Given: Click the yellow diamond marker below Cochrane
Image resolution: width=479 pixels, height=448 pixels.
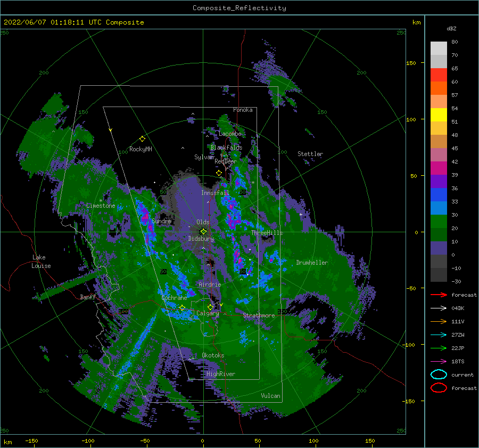Looking at the screenshot, I should pyautogui.click(x=182, y=307).
